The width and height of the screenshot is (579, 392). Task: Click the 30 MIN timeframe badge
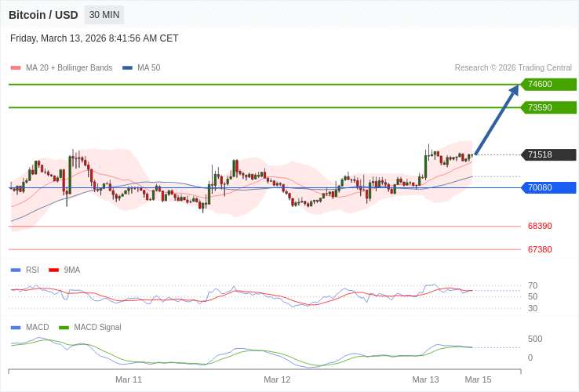(104, 15)
